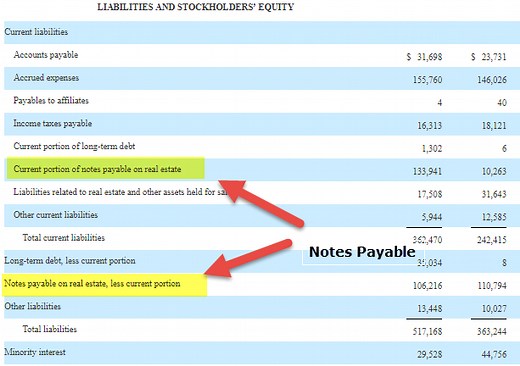Select 'Minority interest' label
Screen dimensions: 520x366
click(35, 352)
